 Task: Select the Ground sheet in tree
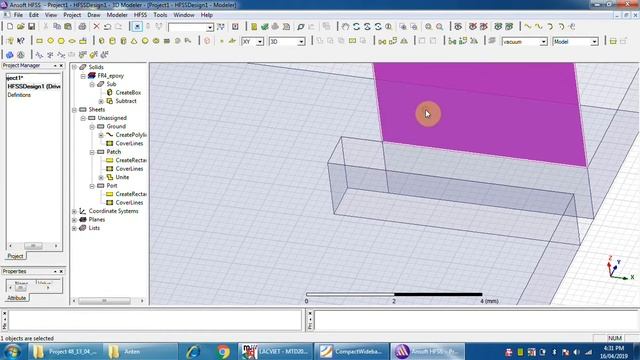click(x=116, y=127)
